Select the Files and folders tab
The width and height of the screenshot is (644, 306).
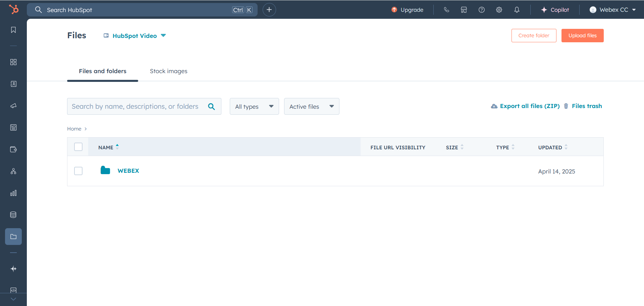(x=103, y=71)
